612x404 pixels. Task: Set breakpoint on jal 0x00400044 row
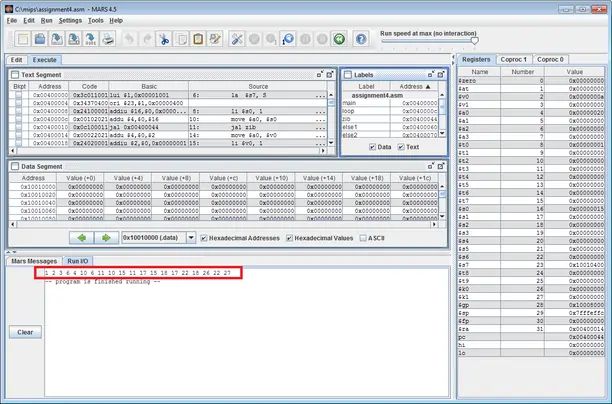click(x=18, y=127)
